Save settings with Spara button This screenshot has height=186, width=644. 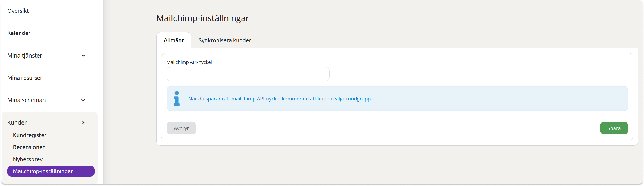pos(614,128)
